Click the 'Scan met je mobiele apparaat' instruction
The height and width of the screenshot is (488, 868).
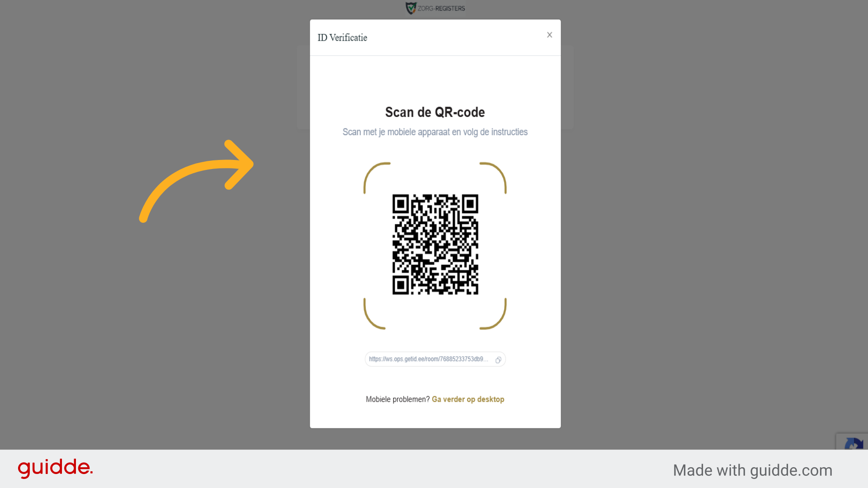click(x=435, y=132)
